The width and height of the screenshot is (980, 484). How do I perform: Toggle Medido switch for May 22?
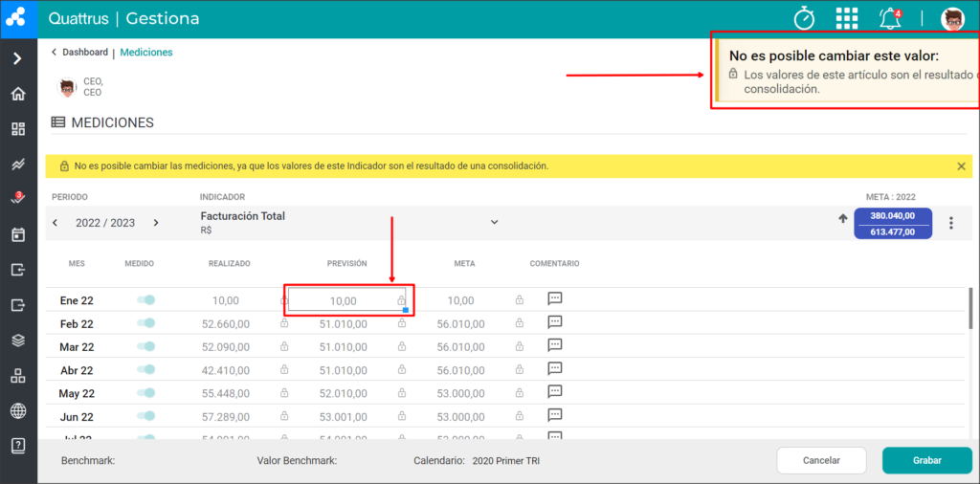pos(146,393)
